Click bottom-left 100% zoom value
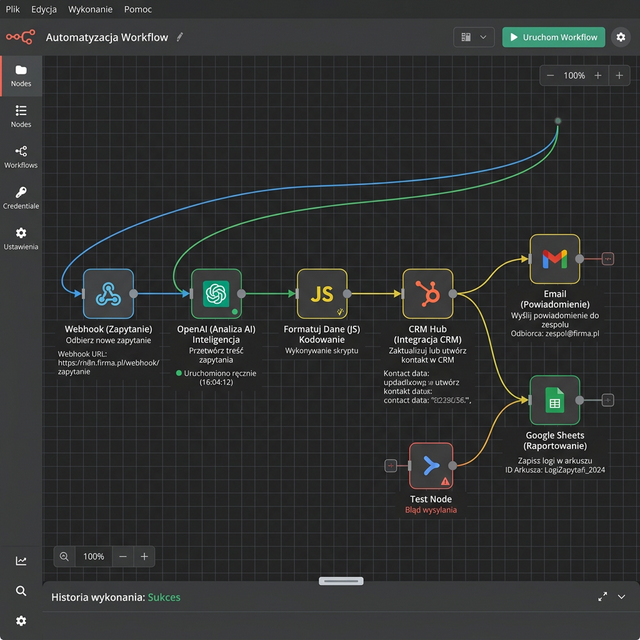This screenshot has width=640, height=640. tap(93, 556)
